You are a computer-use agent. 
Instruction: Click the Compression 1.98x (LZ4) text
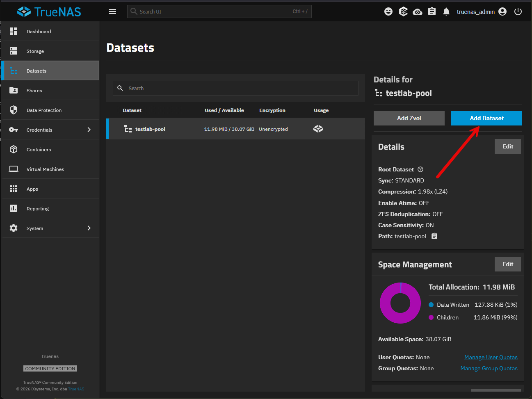(x=413, y=192)
